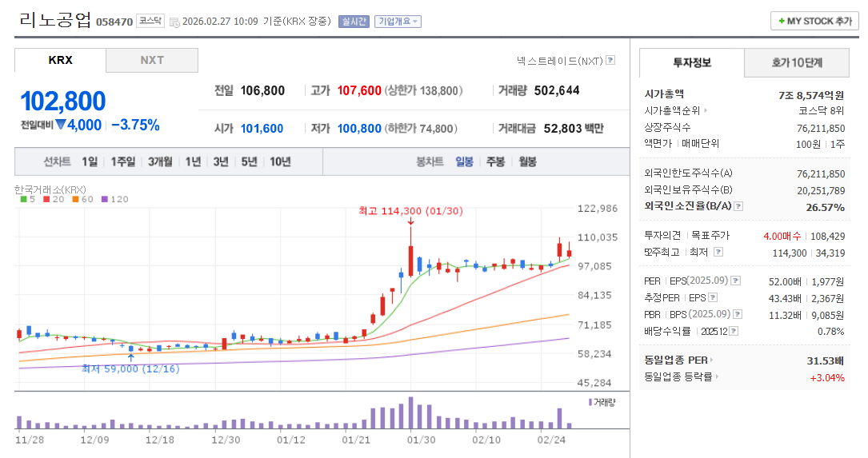The image size is (868, 458).
Task: Open help icon beside 52주최고 최저
Action: point(718,252)
